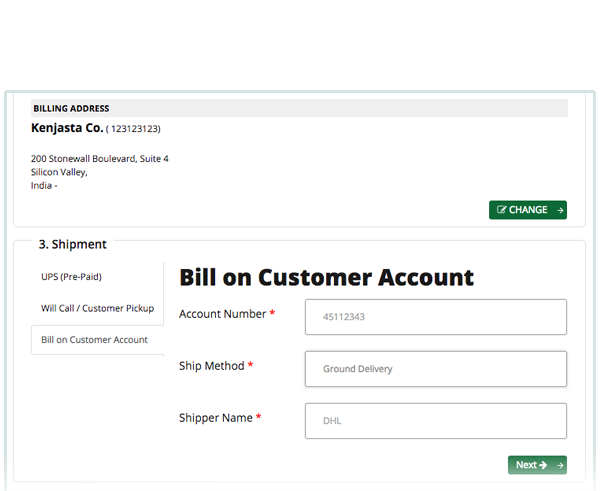The image size is (600, 491).
Task: Select the UPS (Pre-Paid) shipment option
Action: pyautogui.click(x=71, y=277)
